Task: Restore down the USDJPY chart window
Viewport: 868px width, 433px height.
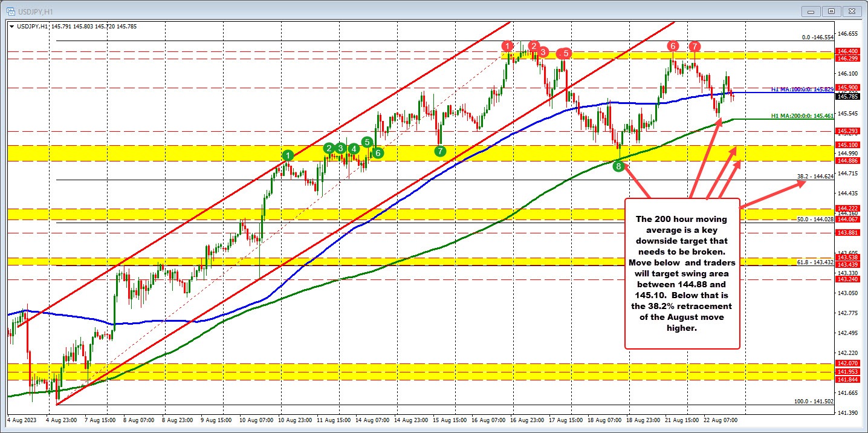Action: pos(832,10)
